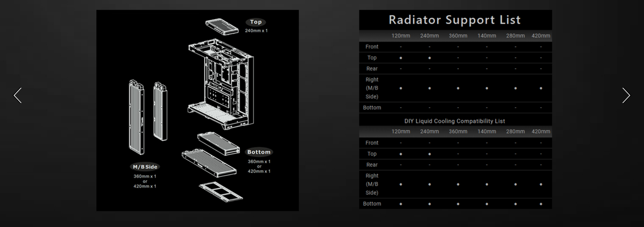Image resolution: width=644 pixels, height=227 pixels.
Task: Select 420mm column header in Radiator Support List
Action: (x=541, y=36)
